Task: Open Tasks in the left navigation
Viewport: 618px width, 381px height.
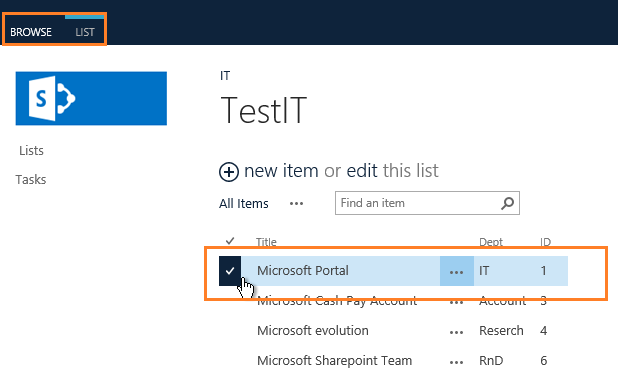Action: point(31,180)
